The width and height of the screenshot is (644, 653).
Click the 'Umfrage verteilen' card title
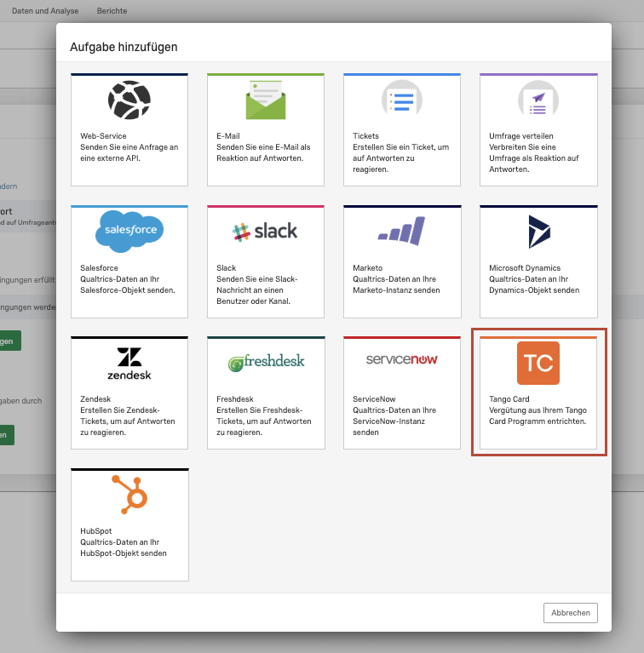tap(521, 135)
